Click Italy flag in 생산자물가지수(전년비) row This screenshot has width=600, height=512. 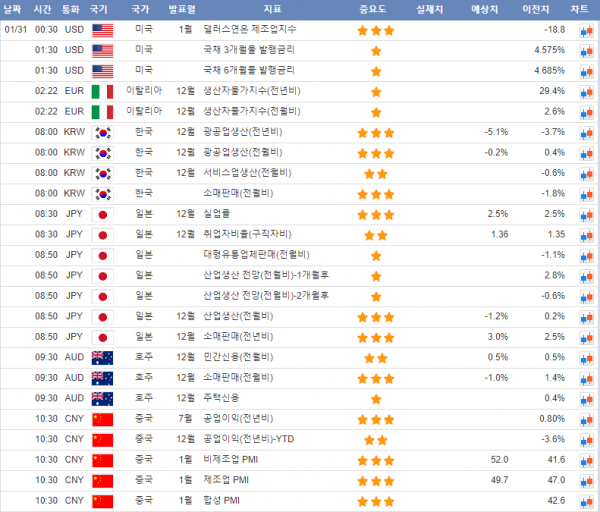[x=102, y=91]
